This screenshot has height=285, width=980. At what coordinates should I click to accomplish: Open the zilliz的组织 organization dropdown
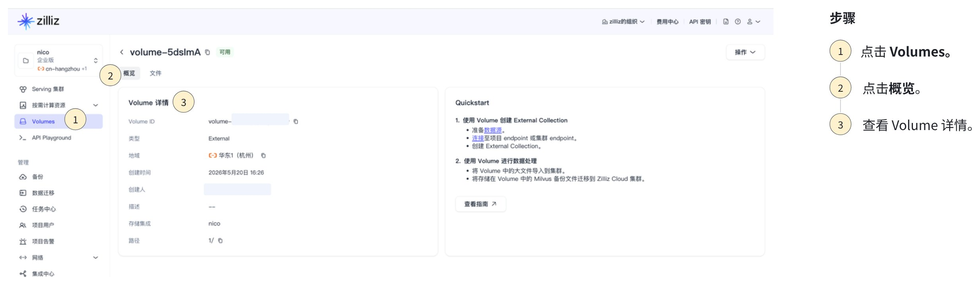tap(623, 22)
